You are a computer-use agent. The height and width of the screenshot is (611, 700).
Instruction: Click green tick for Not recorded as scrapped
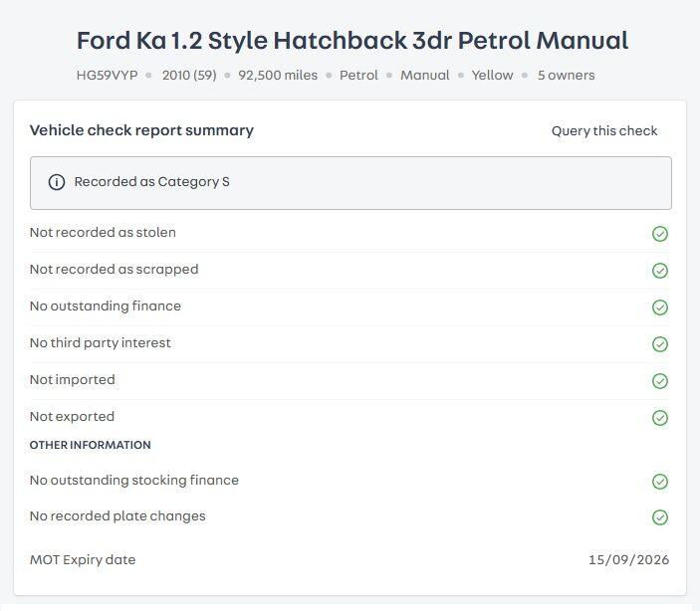click(660, 271)
